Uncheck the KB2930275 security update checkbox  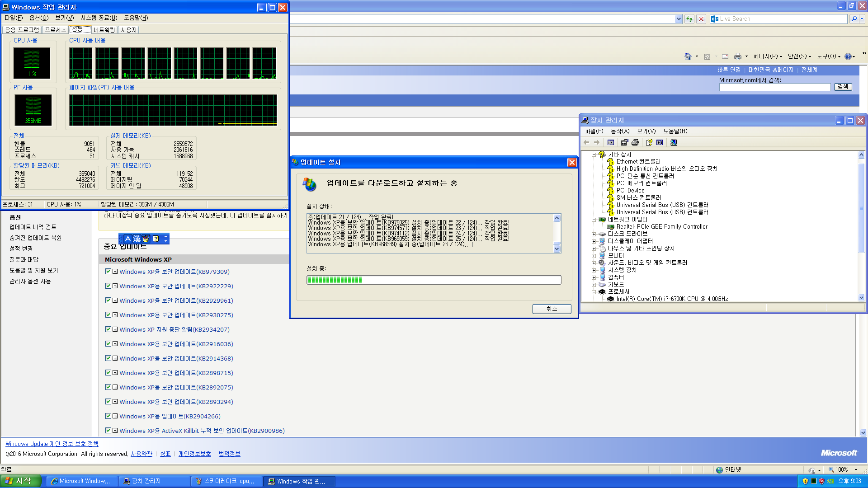tap(108, 315)
